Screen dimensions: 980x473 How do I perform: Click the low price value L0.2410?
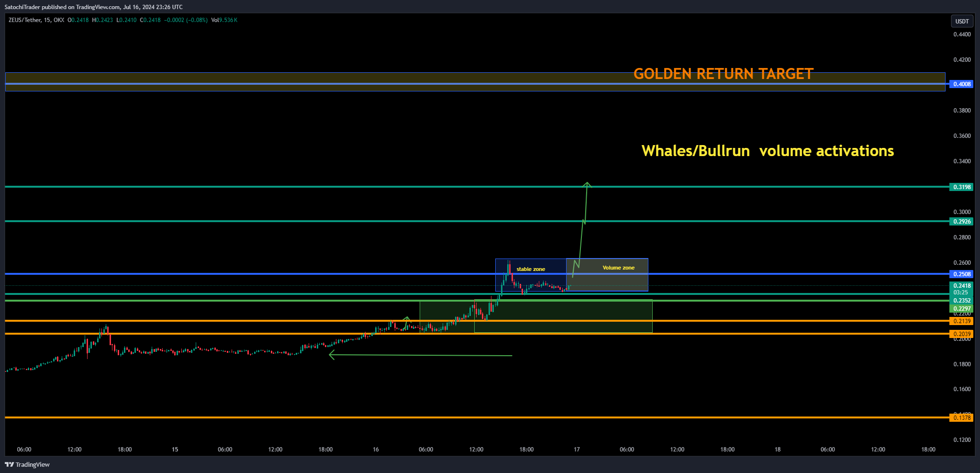tap(126, 20)
